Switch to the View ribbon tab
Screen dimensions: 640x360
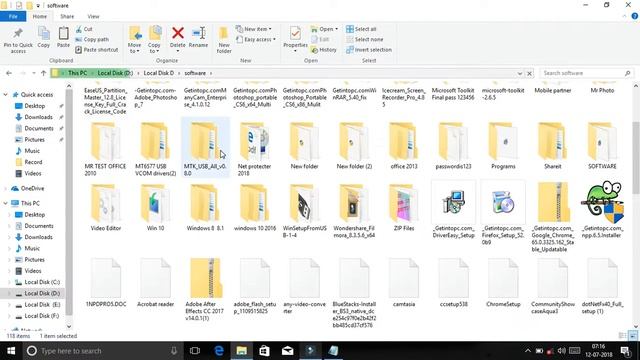coord(93,16)
